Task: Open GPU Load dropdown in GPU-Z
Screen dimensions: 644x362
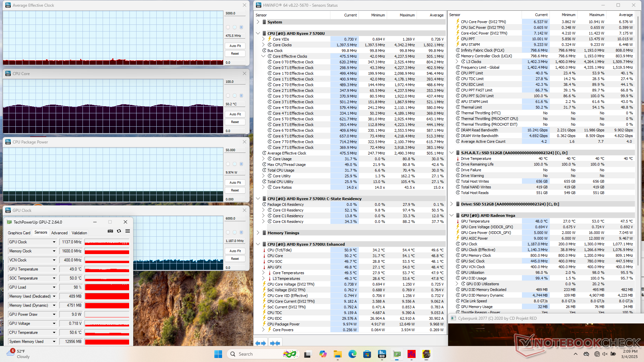Action: (54, 287)
